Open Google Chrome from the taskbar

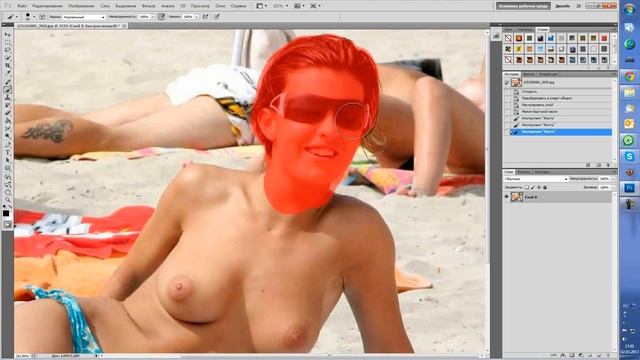point(629,76)
